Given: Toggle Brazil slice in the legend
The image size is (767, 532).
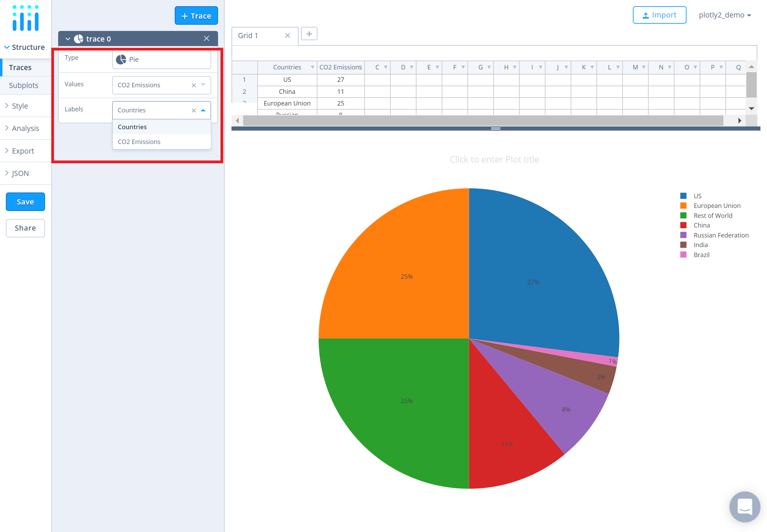Looking at the screenshot, I should click(x=701, y=255).
